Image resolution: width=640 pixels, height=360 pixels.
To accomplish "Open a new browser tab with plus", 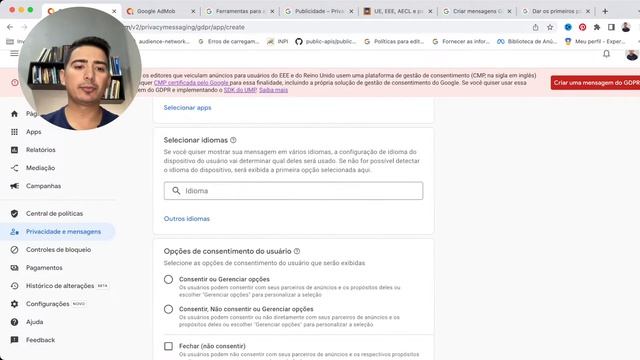I will click(x=605, y=11).
